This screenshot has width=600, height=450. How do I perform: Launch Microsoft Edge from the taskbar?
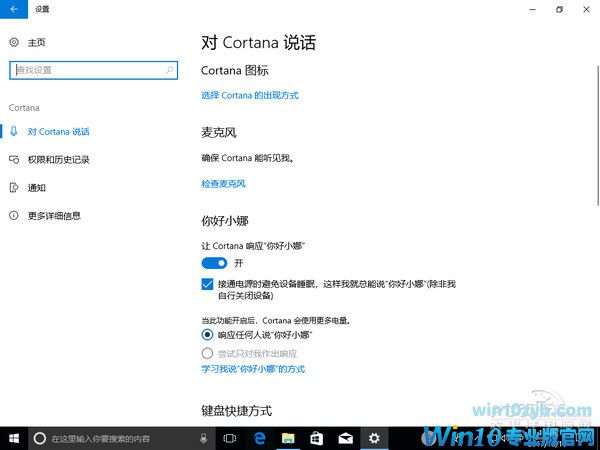click(259, 438)
